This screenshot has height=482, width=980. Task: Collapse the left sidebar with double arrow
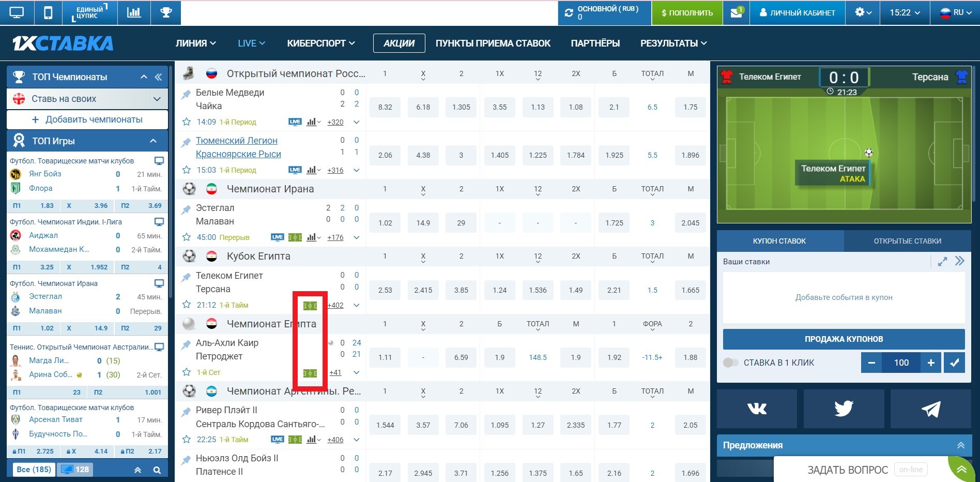click(158, 77)
